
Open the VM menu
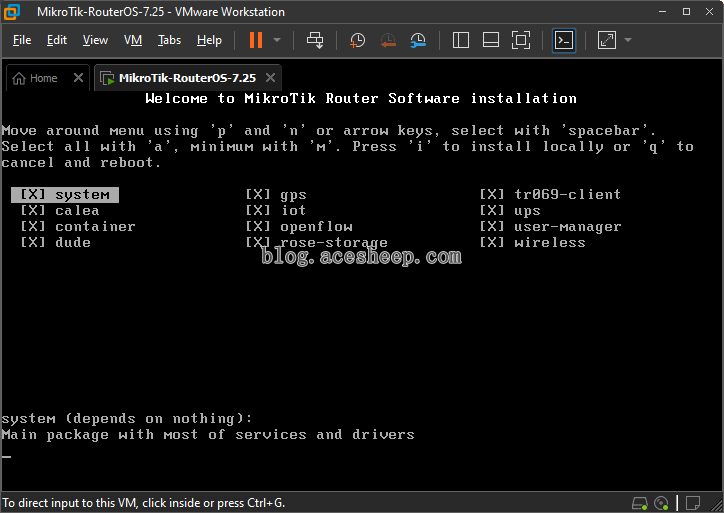pos(133,40)
